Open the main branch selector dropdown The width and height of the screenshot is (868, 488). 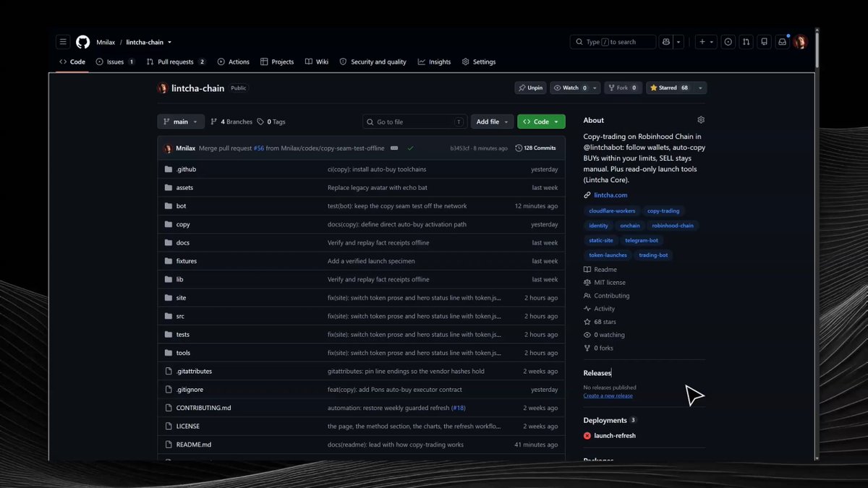pyautogui.click(x=181, y=121)
